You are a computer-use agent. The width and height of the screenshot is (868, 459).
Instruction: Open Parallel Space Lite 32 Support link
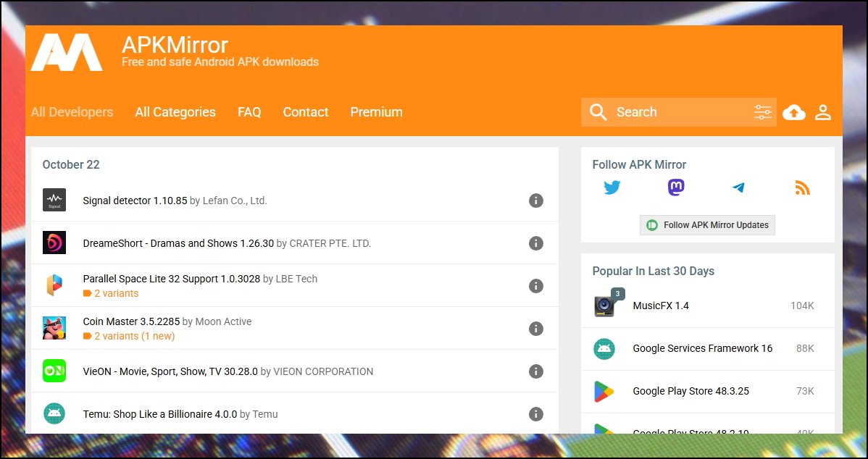172,279
